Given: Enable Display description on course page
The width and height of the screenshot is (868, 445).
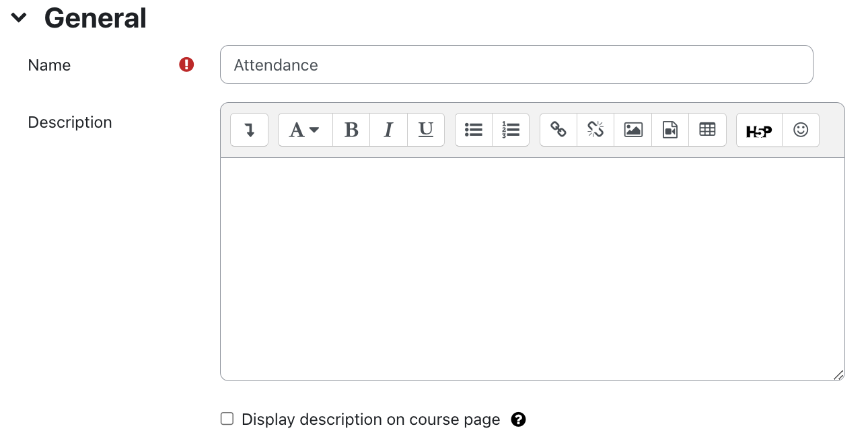Looking at the screenshot, I should tap(227, 418).
